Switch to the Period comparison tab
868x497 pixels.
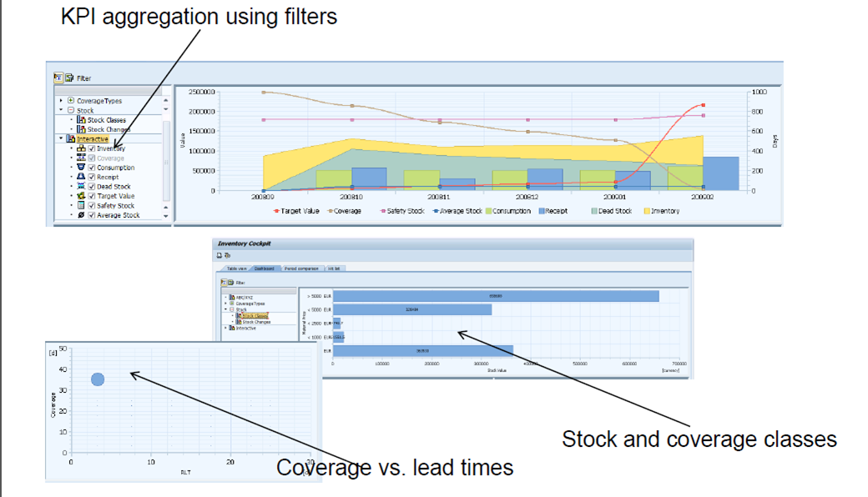pyautogui.click(x=302, y=267)
